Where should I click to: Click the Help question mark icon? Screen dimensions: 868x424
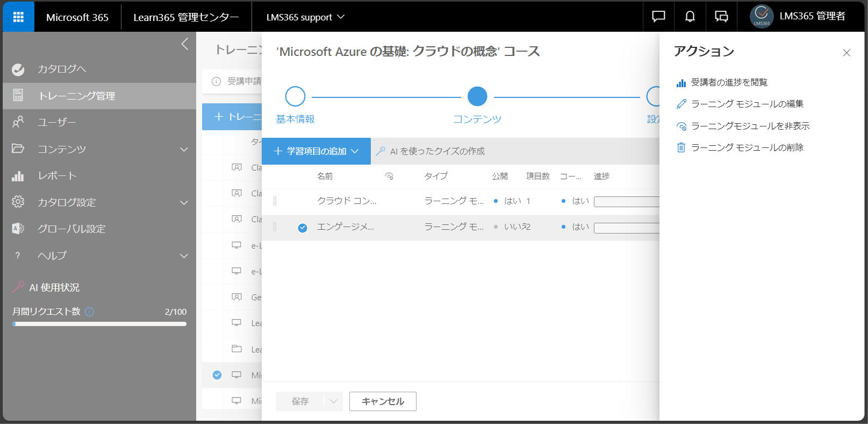click(18, 256)
